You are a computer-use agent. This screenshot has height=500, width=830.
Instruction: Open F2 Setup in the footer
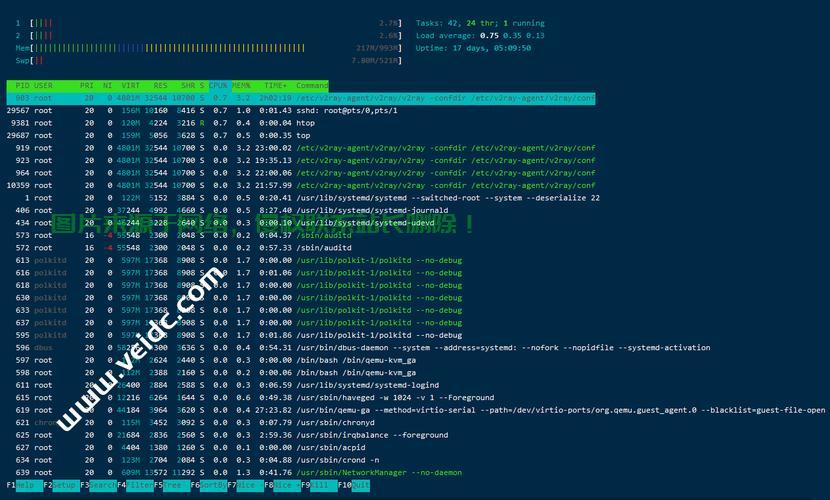click(66, 485)
